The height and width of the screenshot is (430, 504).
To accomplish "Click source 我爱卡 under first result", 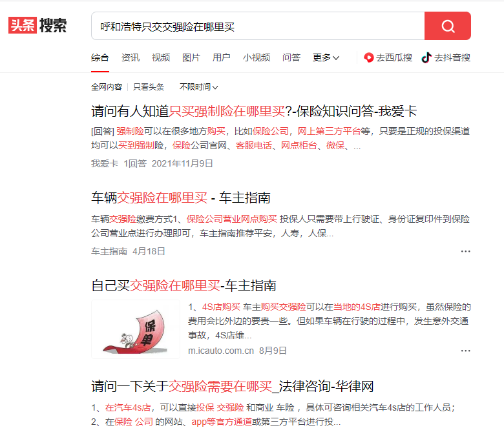I will pyautogui.click(x=105, y=163).
